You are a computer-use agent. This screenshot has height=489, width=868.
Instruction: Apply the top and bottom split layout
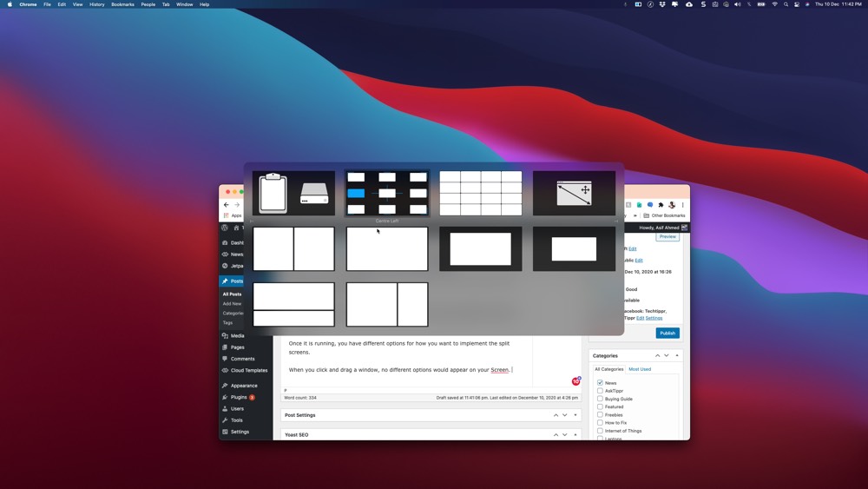click(x=293, y=304)
